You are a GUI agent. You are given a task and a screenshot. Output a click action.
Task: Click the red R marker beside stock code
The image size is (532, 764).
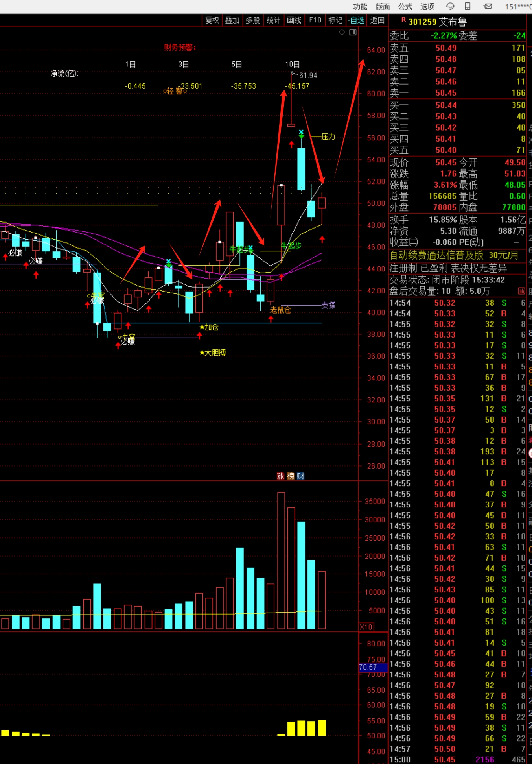pyautogui.click(x=403, y=20)
